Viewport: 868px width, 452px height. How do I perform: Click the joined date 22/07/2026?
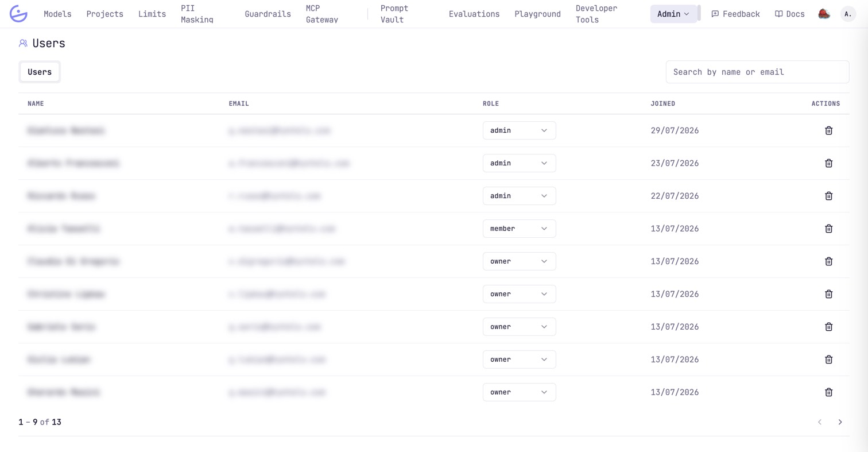675,196
